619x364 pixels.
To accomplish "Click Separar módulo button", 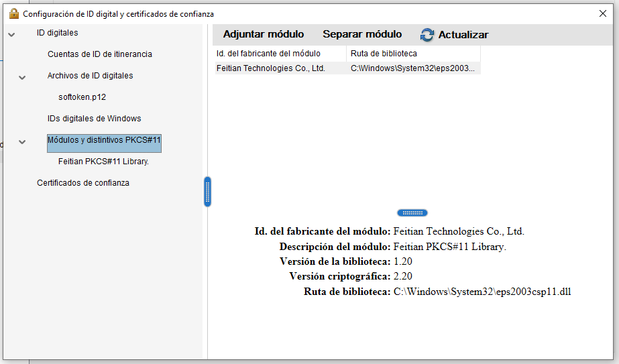I will click(x=362, y=34).
